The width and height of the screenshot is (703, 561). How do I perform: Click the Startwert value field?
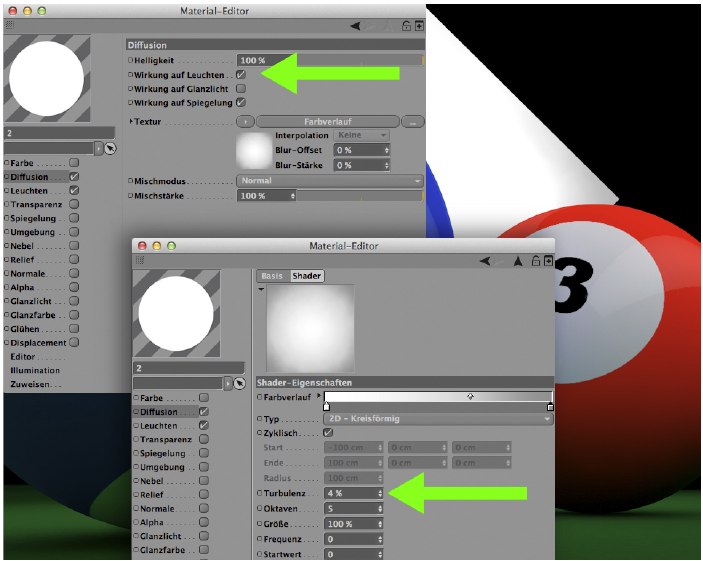(x=353, y=554)
